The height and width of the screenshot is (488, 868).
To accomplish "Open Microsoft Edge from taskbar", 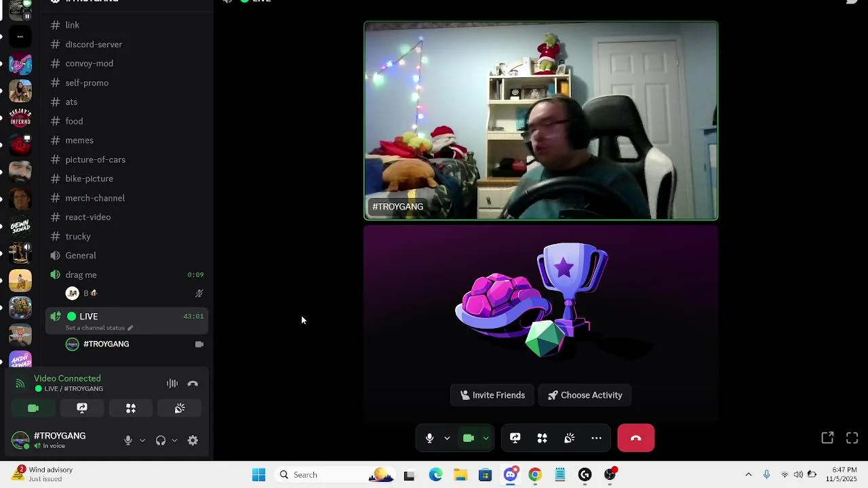I will [x=435, y=475].
